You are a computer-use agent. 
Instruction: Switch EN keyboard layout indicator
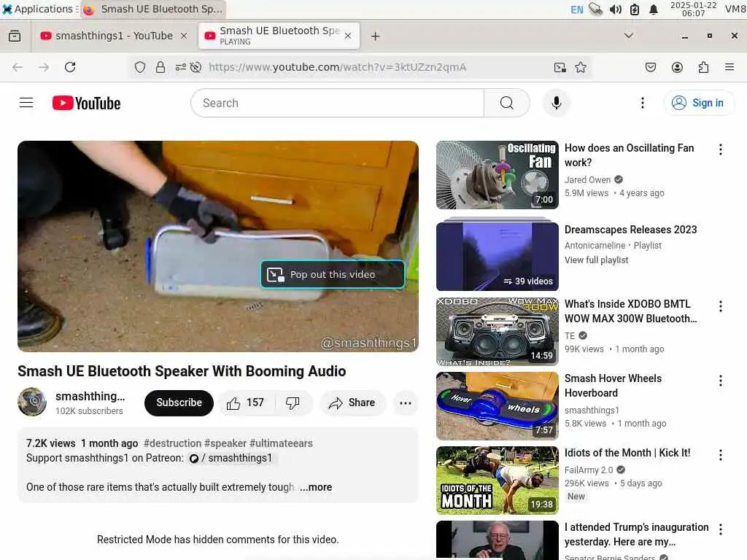pyautogui.click(x=576, y=9)
